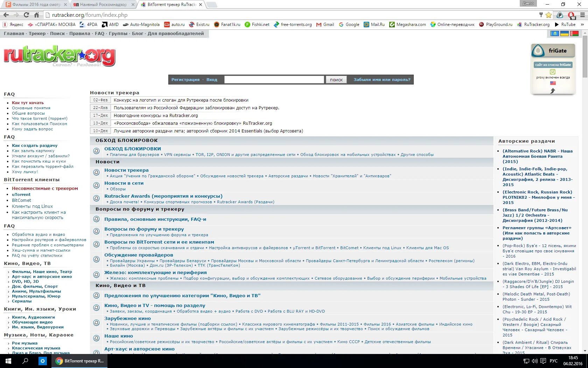This screenshot has width=588, height=368.
Task: Open VPN сервисы subforum link
Action: click(177, 155)
